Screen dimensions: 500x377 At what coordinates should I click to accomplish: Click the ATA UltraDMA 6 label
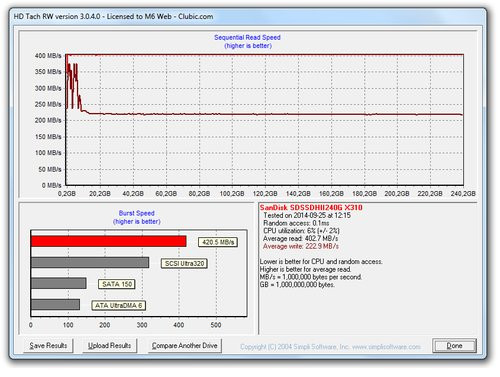point(119,305)
